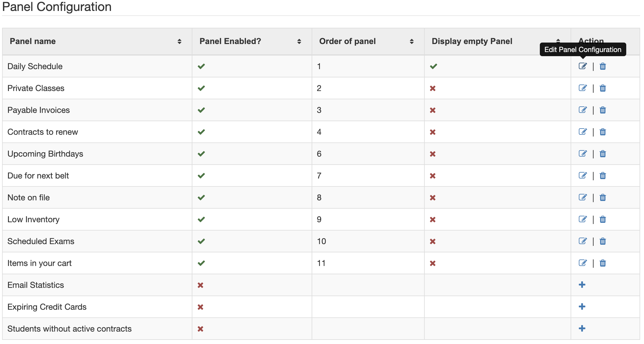
Task: Delete the Private Classes panel
Action: 603,88
